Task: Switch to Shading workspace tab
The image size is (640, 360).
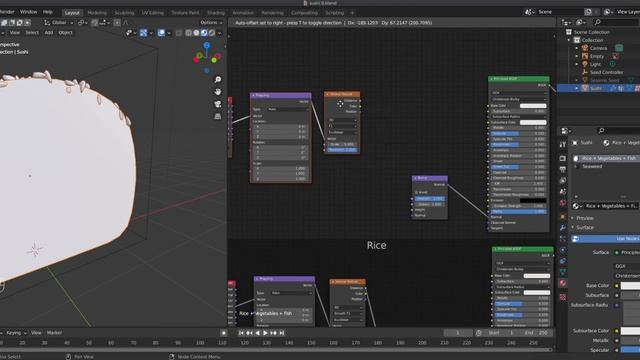Action: click(x=216, y=13)
